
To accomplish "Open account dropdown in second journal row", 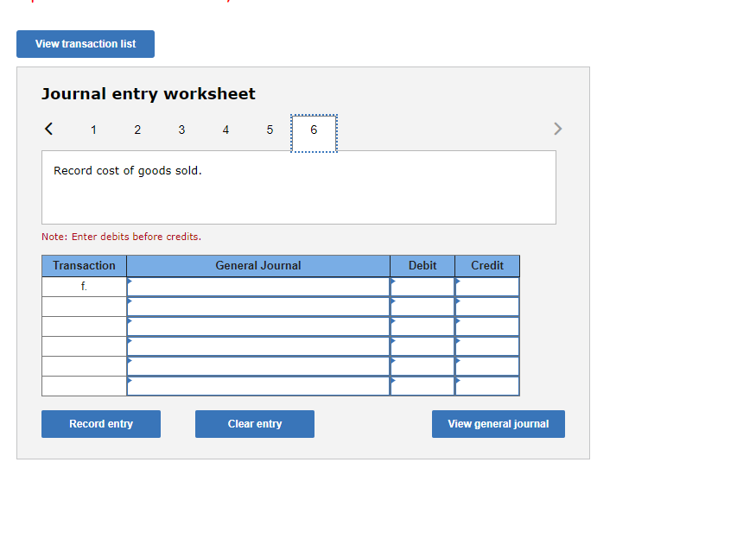I will coord(257,305).
